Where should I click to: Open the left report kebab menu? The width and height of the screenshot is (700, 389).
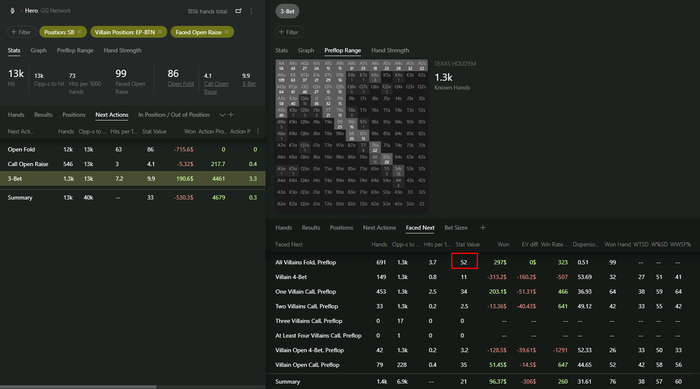pos(251,11)
